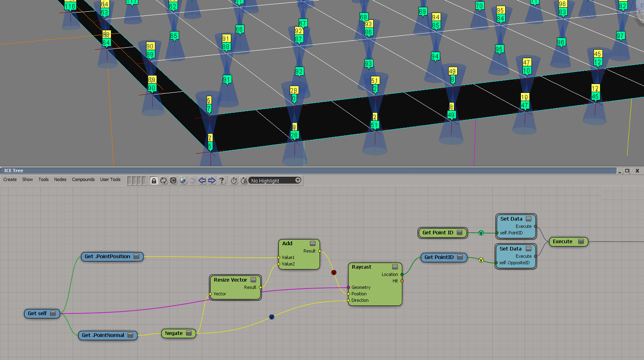Click the globe icon in toolbar
The height and width of the screenshot is (360, 644).
[x=183, y=181]
